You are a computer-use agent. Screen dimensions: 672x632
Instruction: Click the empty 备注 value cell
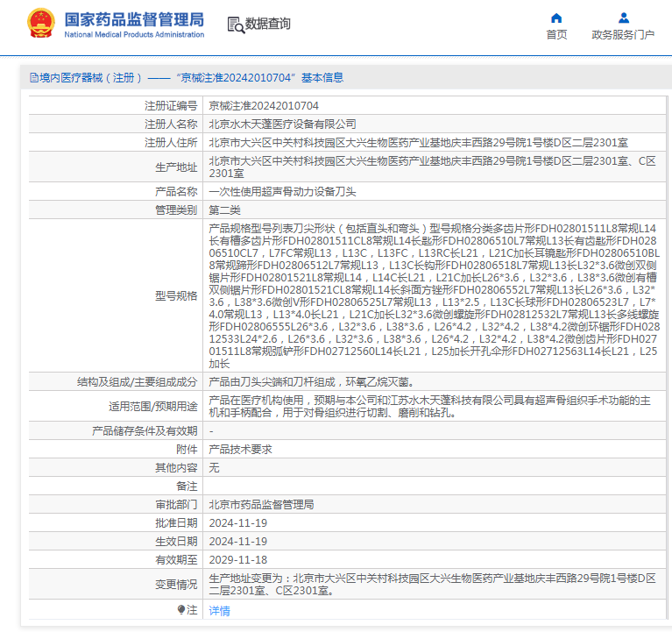[x=435, y=486]
